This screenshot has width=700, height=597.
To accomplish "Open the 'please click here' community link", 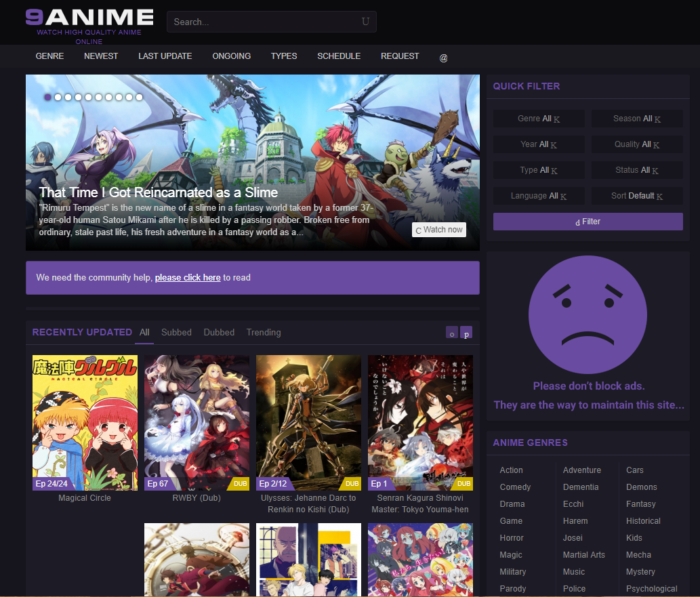I will [187, 277].
